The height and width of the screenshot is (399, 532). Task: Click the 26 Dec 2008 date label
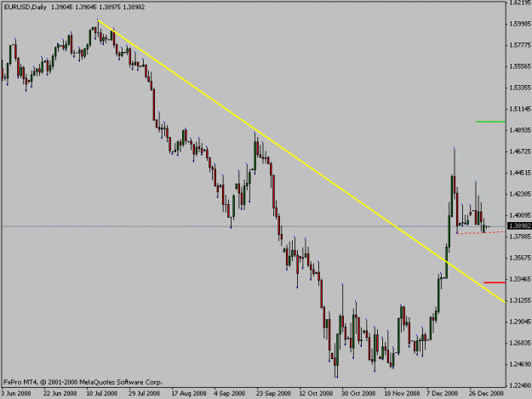pos(487,393)
